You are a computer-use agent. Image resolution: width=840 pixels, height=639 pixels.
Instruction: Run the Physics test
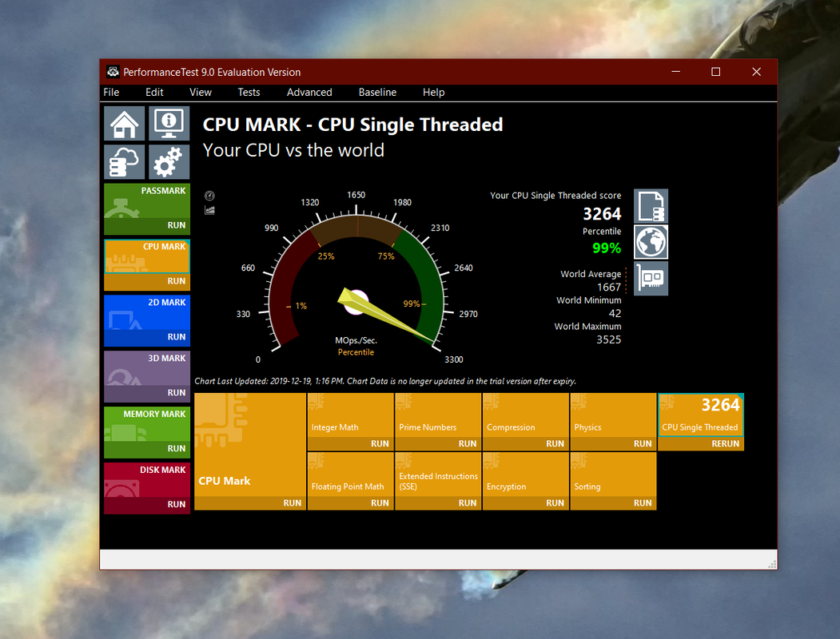(x=613, y=443)
